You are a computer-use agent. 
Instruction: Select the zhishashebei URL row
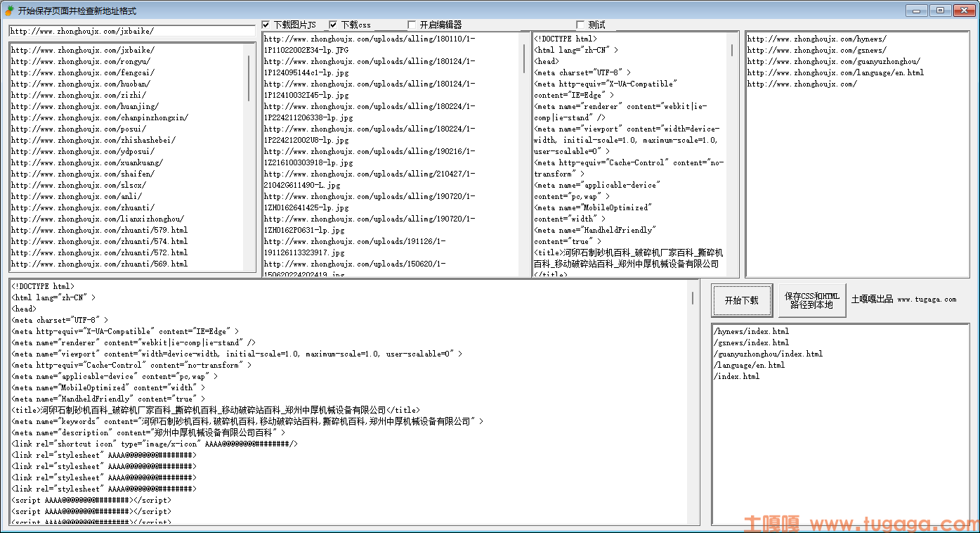[93, 140]
